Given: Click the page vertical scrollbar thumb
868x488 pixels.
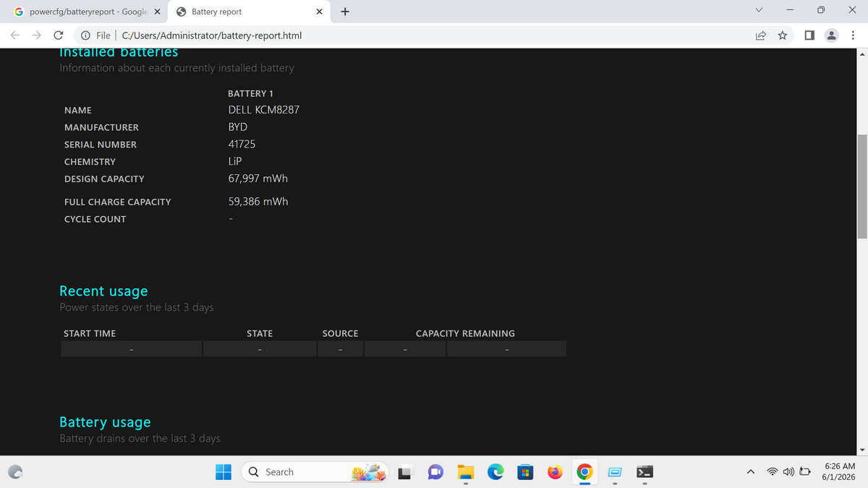Looking at the screenshot, I should 862,186.
